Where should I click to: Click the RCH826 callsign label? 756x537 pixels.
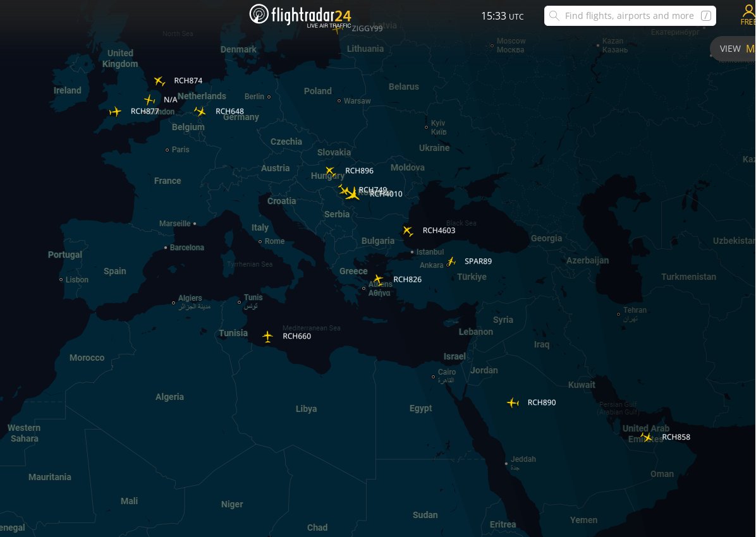tap(408, 280)
